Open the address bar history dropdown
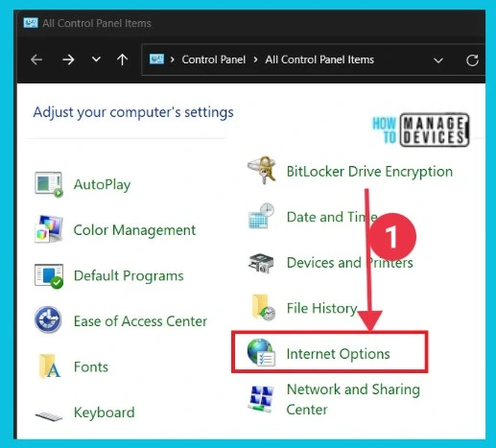Viewport: 496px width, 448px height. point(438,60)
